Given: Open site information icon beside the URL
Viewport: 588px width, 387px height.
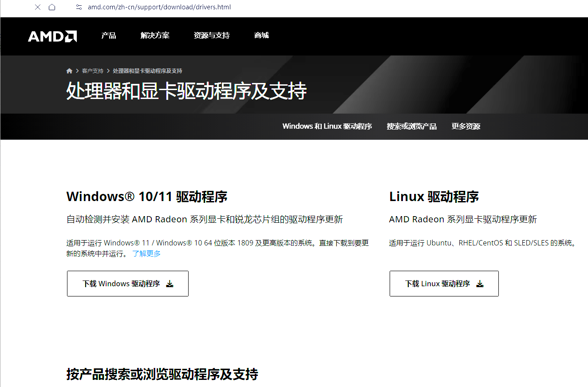Looking at the screenshot, I should 79,7.
